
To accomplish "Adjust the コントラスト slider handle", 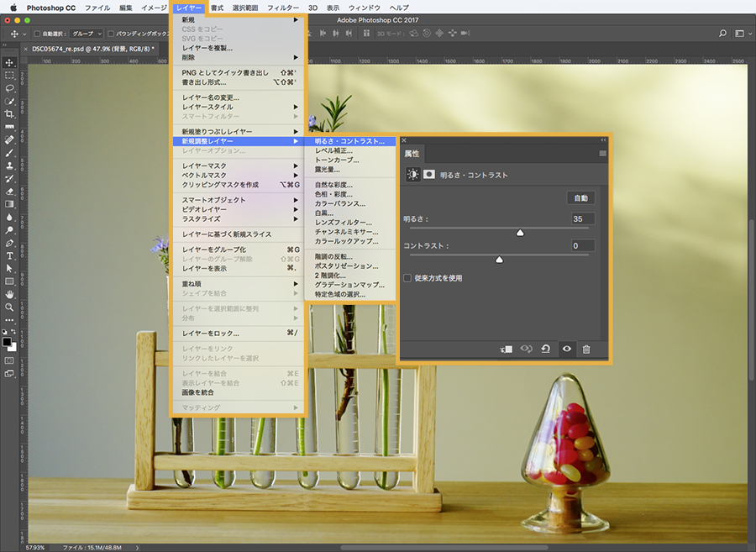I will point(500,260).
